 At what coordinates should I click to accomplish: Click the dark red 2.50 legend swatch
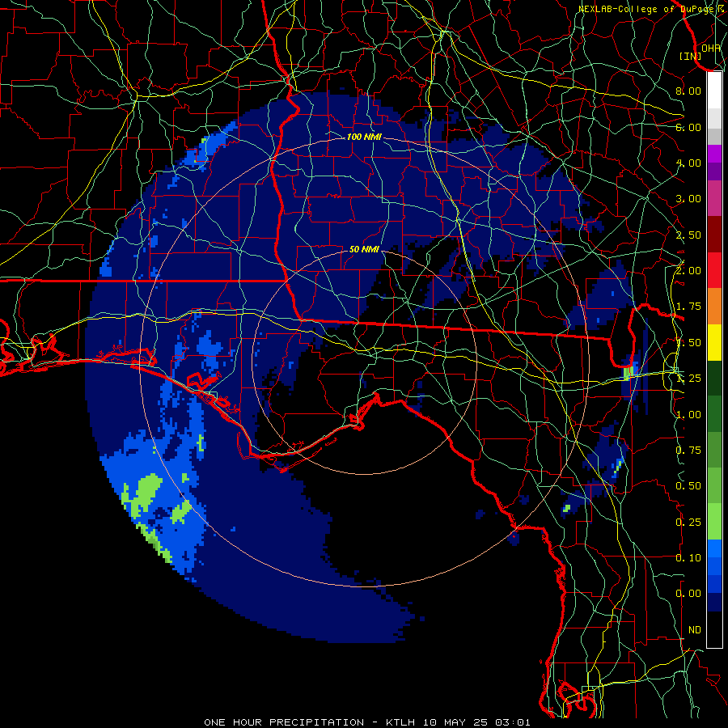click(x=714, y=235)
